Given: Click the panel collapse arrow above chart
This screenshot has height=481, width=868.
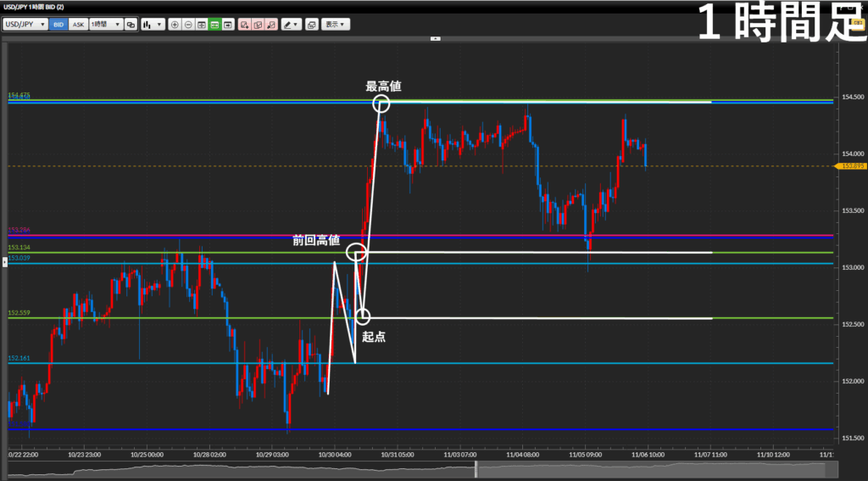Looking at the screenshot, I should point(435,38).
